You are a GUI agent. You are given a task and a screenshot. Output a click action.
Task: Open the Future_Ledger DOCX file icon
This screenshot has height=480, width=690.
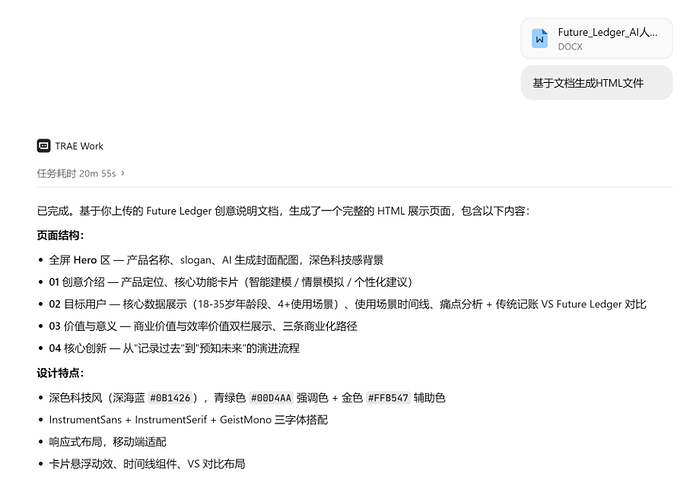[540, 39]
